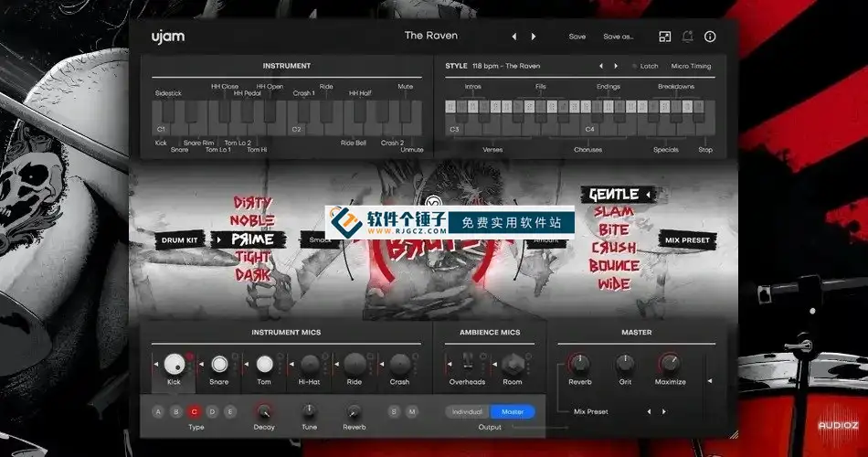
Task: Expand the Hi-Hat channel left arrow
Action: (x=291, y=364)
